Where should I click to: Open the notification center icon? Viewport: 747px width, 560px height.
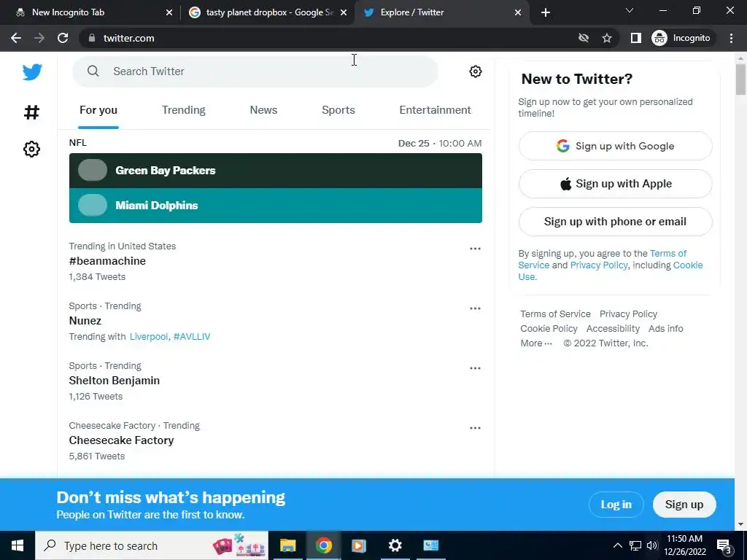[x=724, y=546]
